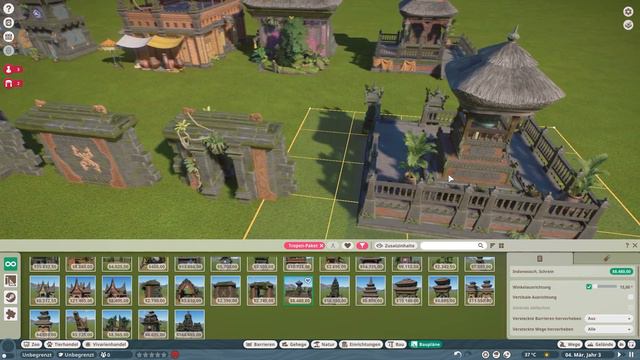This screenshot has height=360, width=640.
Task: Open the Vivarienhandel menu
Action: [x=105, y=344]
